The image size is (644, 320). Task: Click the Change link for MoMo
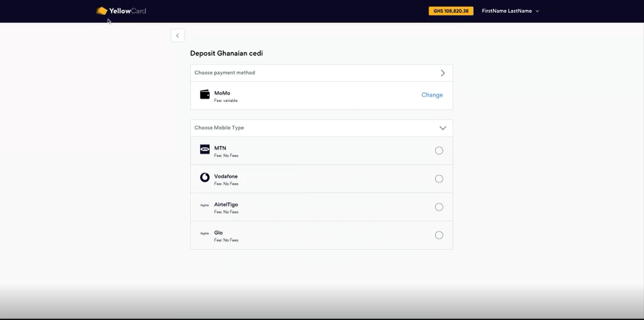pyautogui.click(x=432, y=95)
